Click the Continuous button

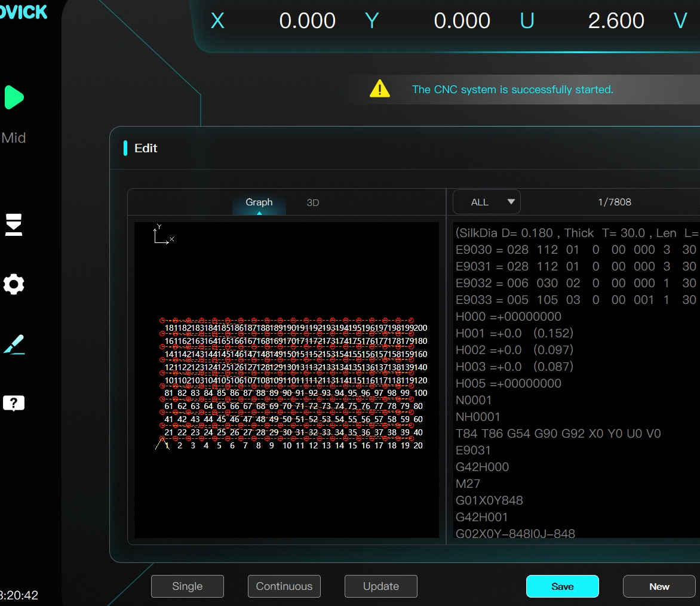(x=284, y=586)
